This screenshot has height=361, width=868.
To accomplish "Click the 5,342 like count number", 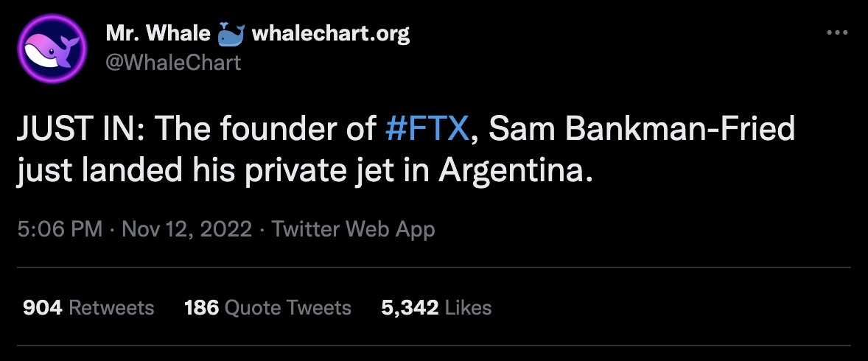I will (x=410, y=307).
